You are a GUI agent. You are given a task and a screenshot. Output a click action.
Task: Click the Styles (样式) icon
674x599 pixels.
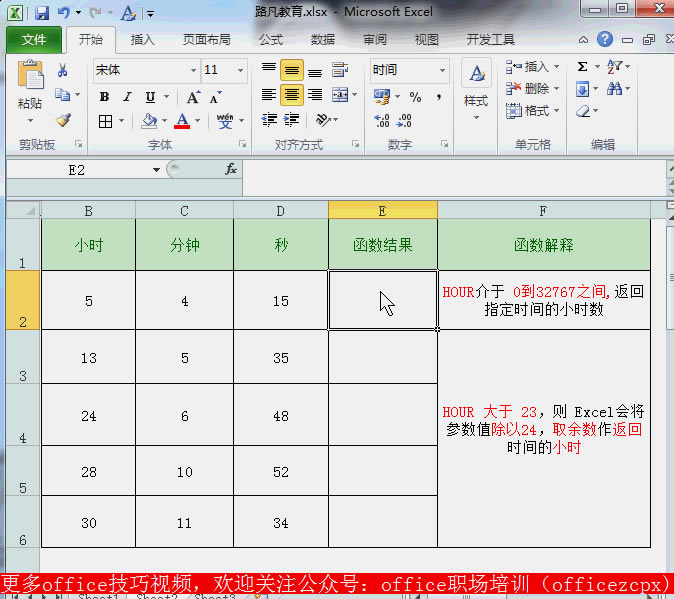(x=476, y=85)
